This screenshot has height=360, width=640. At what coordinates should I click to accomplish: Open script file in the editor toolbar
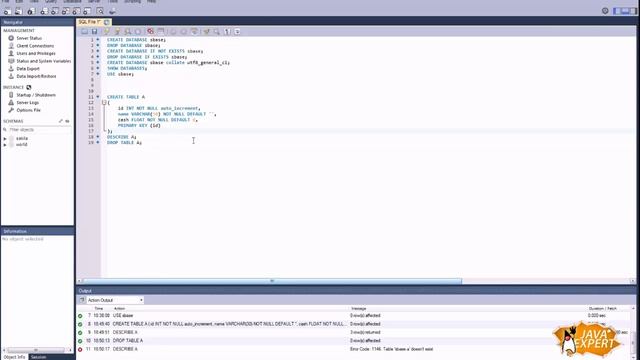pyautogui.click(x=84, y=31)
